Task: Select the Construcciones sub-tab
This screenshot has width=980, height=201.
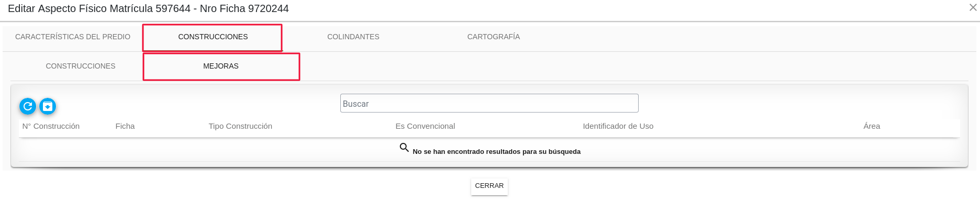Action: click(x=81, y=66)
